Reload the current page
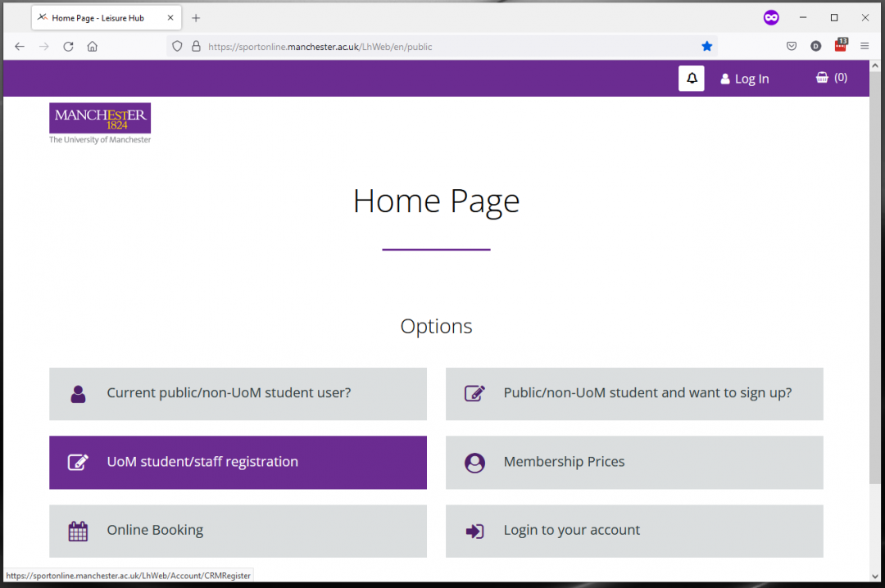 (x=68, y=46)
